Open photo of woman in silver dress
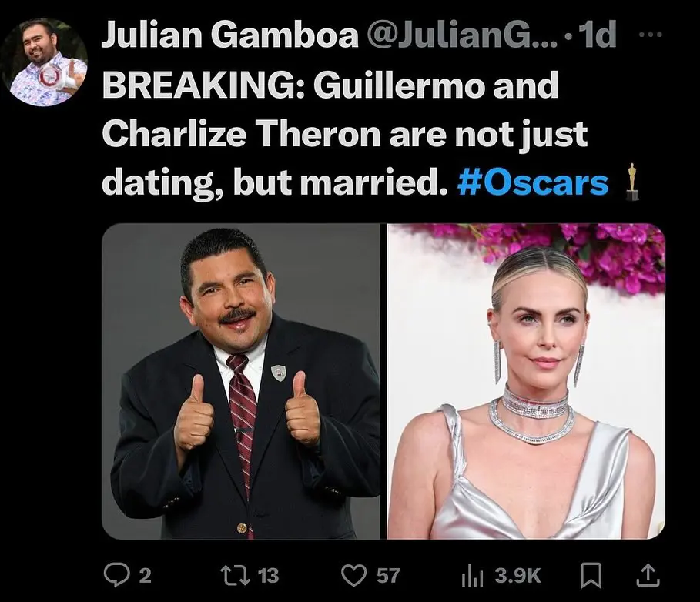The height and width of the screenshot is (602, 700). pyautogui.click(x=526, y=381)
